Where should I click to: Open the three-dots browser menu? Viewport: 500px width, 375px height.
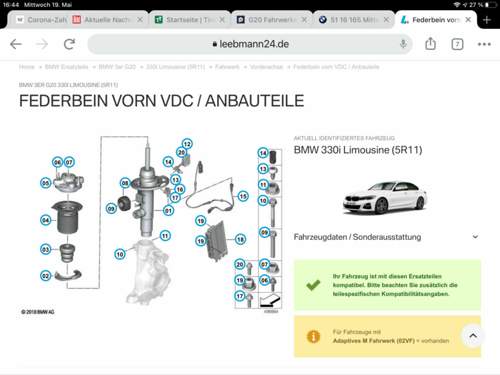484,44
